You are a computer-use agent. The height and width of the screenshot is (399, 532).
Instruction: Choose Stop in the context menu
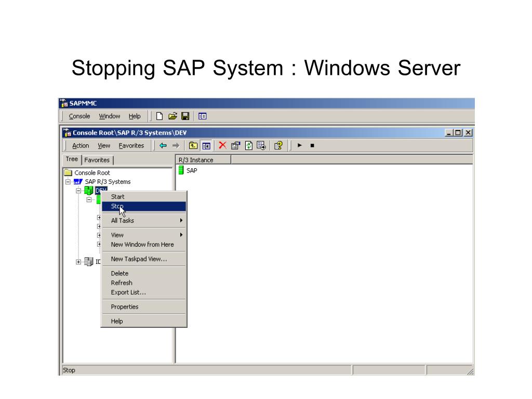144,206
